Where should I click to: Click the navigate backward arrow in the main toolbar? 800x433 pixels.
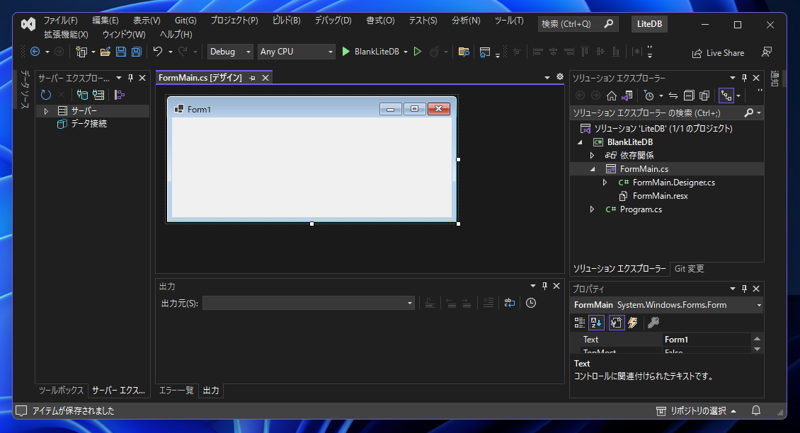point(35,52)
